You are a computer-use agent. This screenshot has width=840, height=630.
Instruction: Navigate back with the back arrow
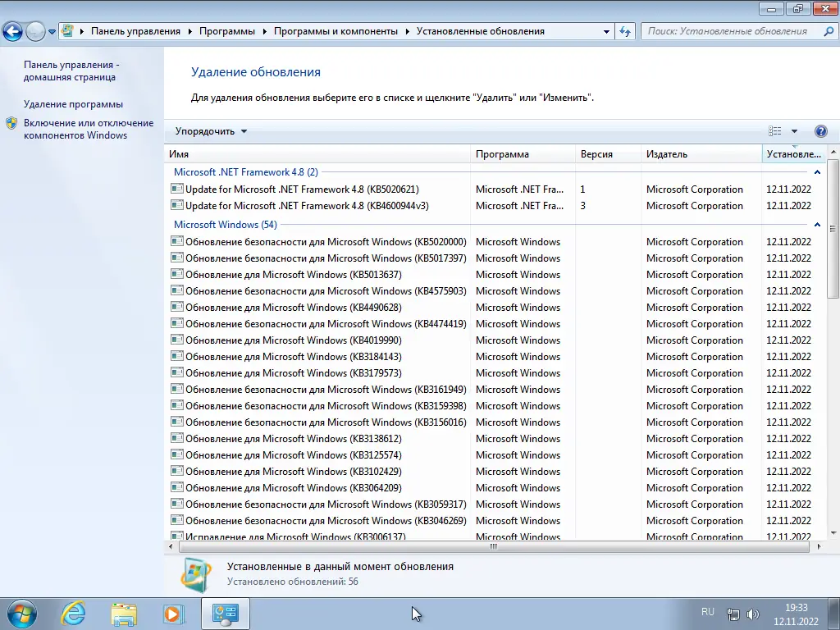[x=13, y=31]
